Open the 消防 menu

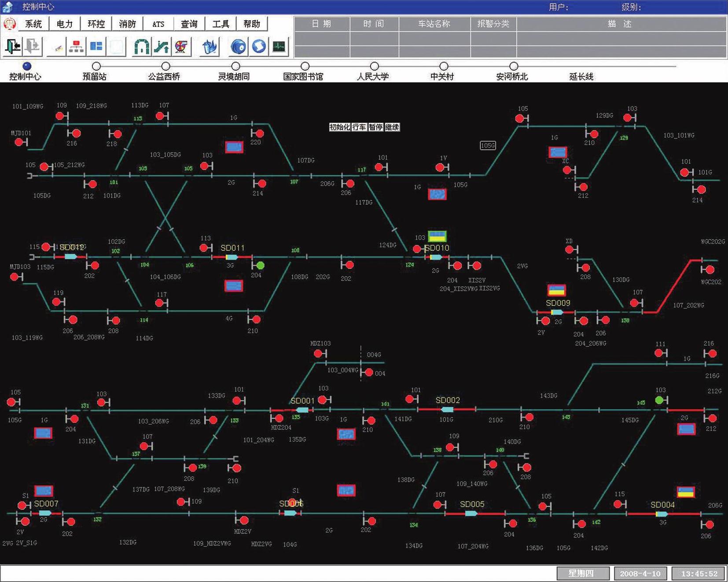127,24
